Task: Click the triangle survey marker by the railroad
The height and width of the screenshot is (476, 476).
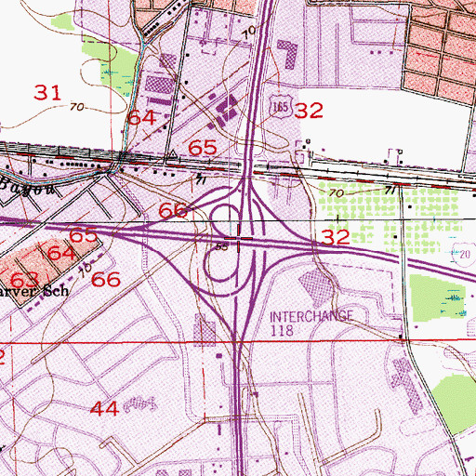Action: click(x=173, y=153)
